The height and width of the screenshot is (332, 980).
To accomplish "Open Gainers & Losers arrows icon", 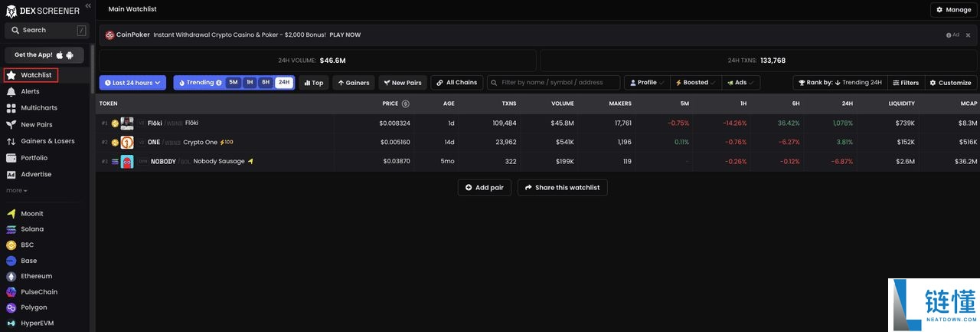I will pyautogui.click(x=11, y=141).
